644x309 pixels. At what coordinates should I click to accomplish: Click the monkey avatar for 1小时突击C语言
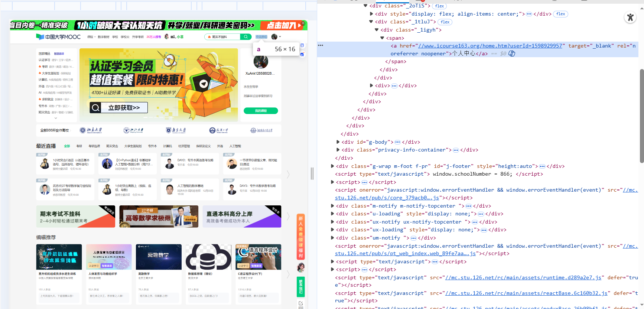(x=45, y=164)
